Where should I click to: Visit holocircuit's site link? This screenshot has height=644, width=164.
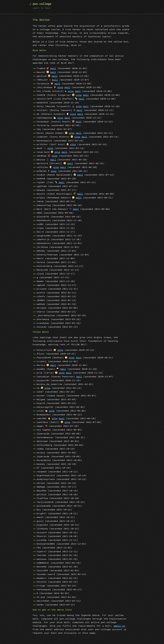click(60, 350)
